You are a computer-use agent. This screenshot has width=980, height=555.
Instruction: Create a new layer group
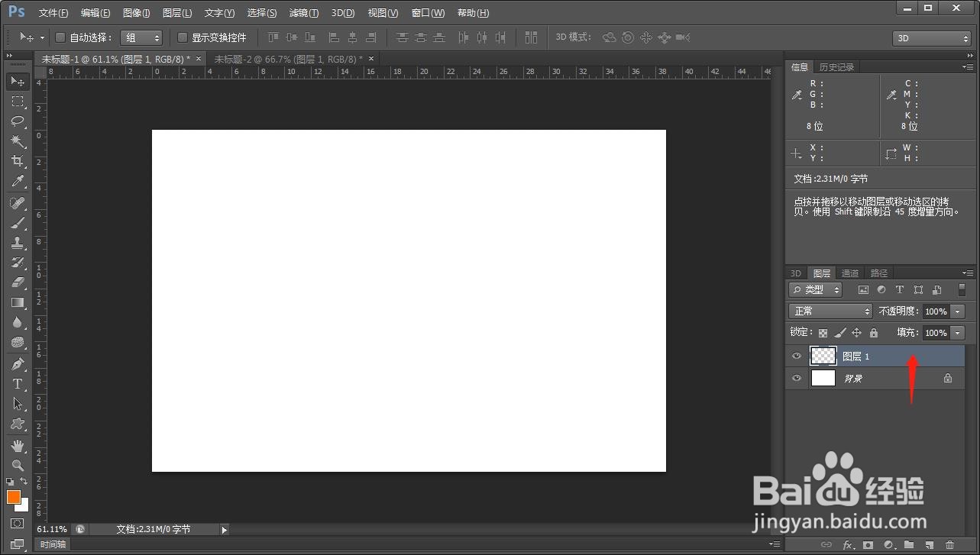coord(909,545)
